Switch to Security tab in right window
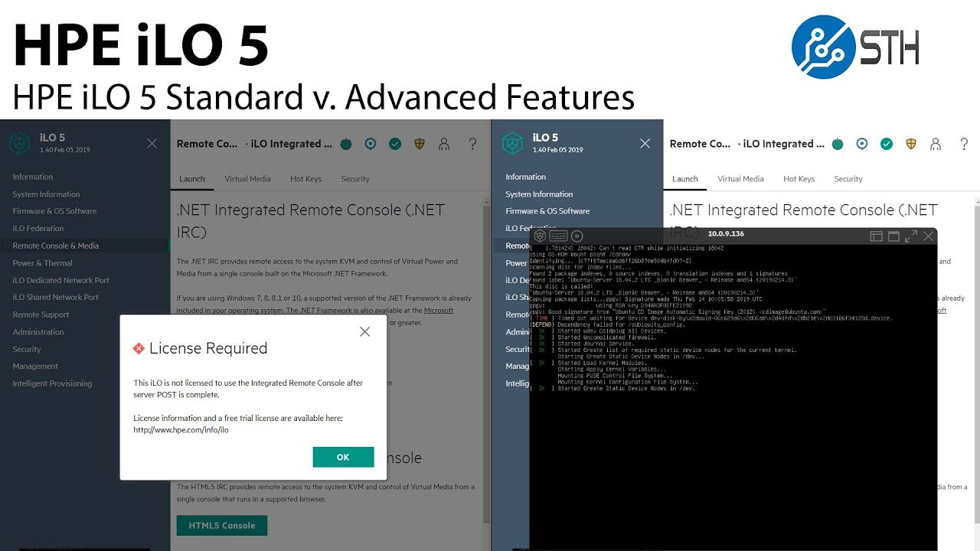Screen dimensions: 980x551 coord(848,179)
